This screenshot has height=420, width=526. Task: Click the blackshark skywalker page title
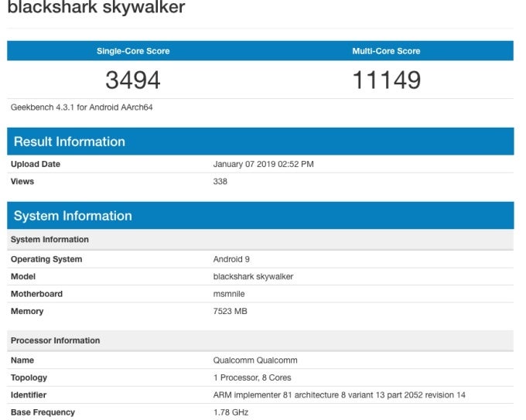point(96,7)
